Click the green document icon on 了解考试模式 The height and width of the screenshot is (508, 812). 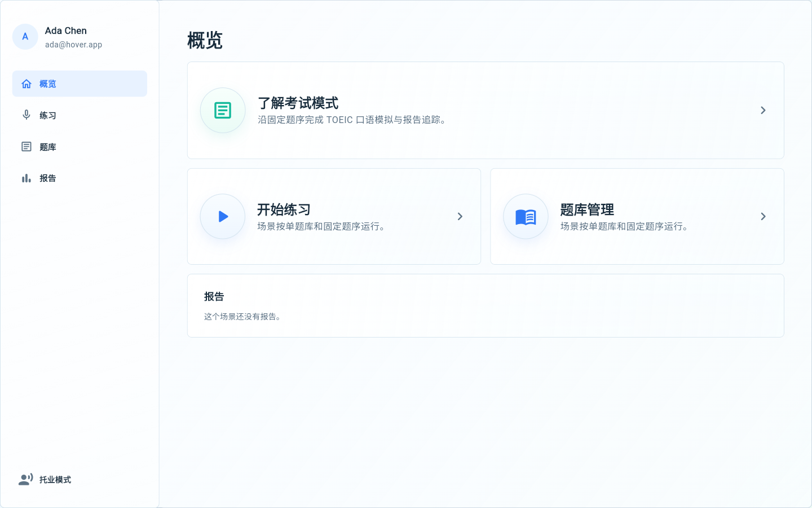[x=223, y=110]
